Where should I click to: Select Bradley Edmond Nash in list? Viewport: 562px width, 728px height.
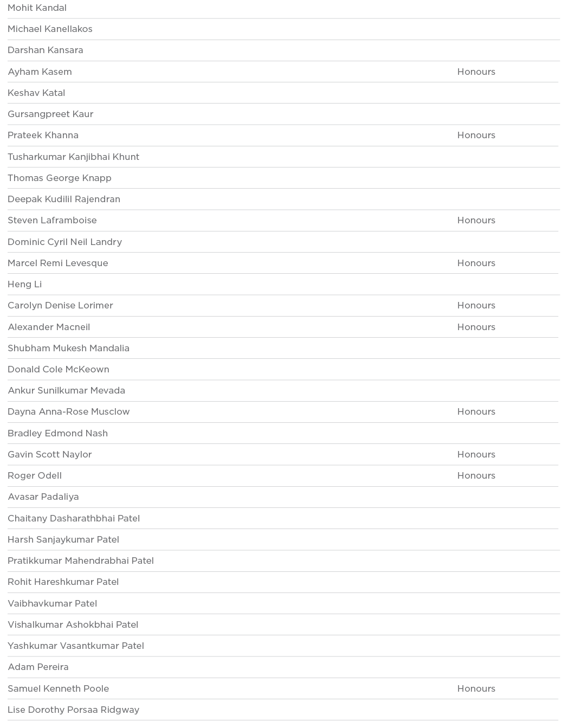pyautogui.click(x=57, y=434)
